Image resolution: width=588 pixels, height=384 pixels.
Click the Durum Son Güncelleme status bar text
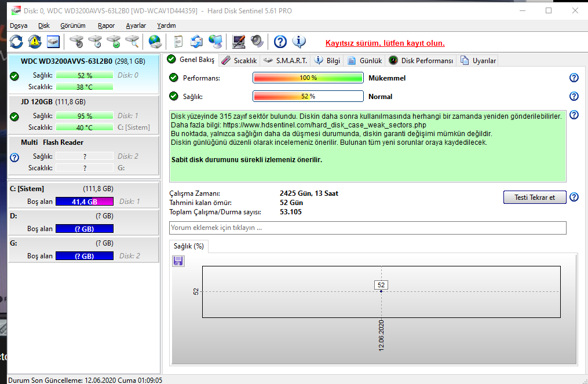(85, 381)
